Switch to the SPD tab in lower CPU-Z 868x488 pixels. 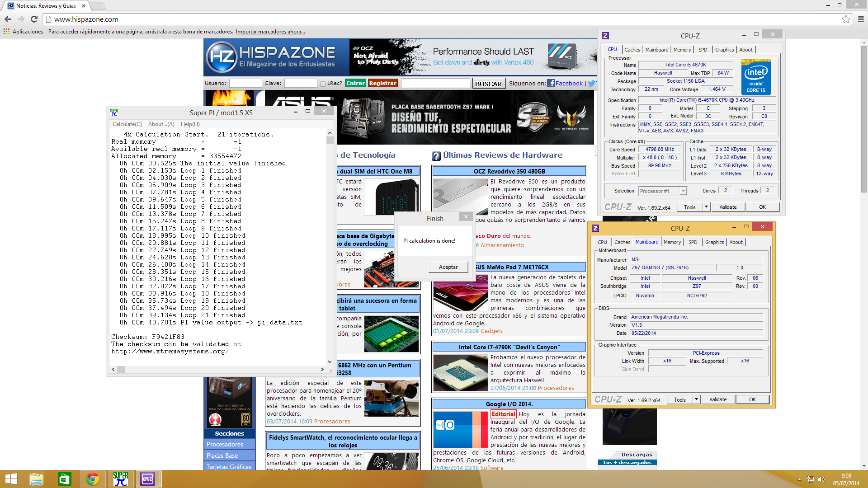693,242
